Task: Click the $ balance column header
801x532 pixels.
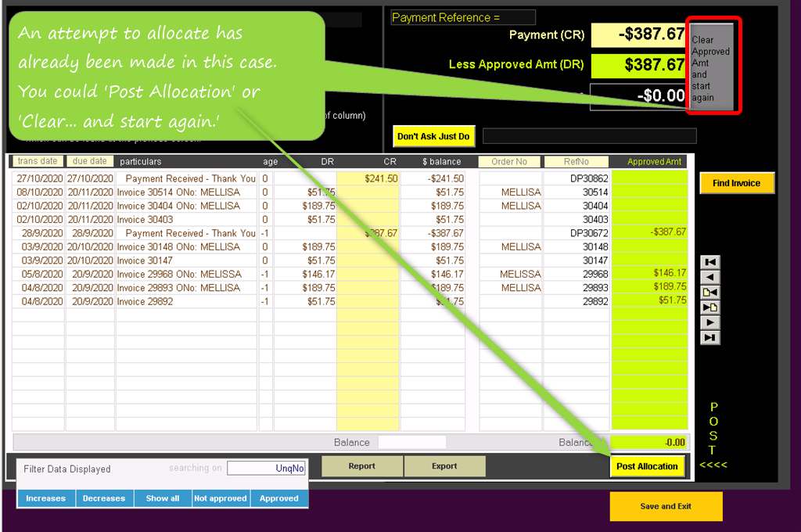Action: tap(441, 161)
